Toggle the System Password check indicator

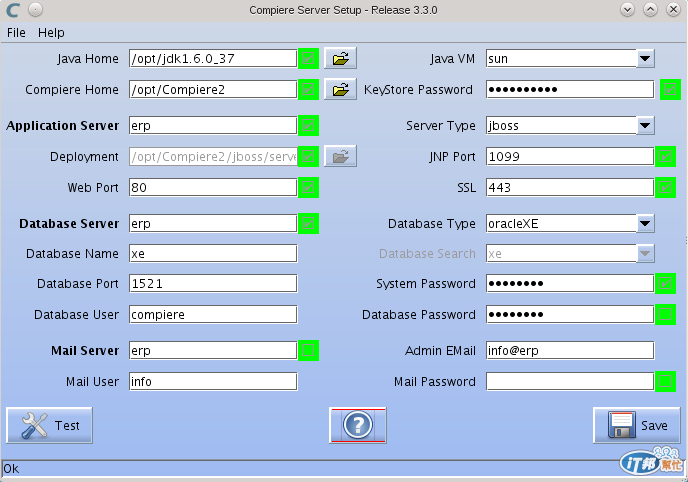pos(665,283)
